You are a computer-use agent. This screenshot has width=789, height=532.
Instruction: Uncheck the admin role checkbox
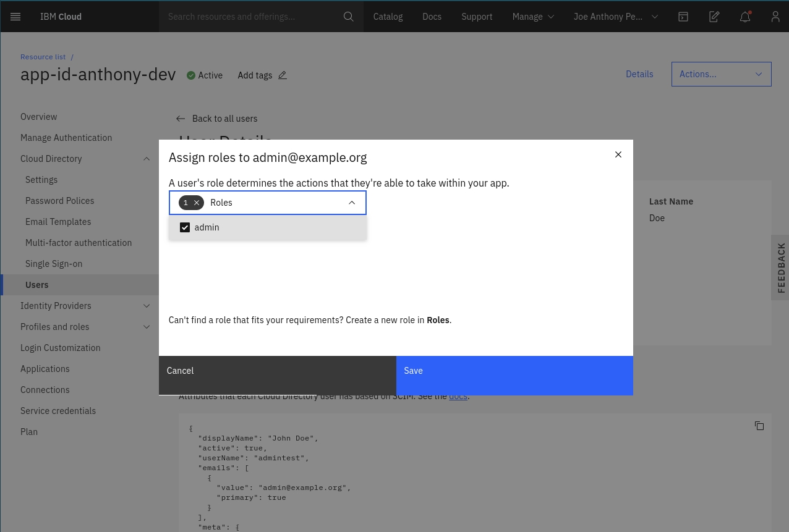tap(185, 227)
